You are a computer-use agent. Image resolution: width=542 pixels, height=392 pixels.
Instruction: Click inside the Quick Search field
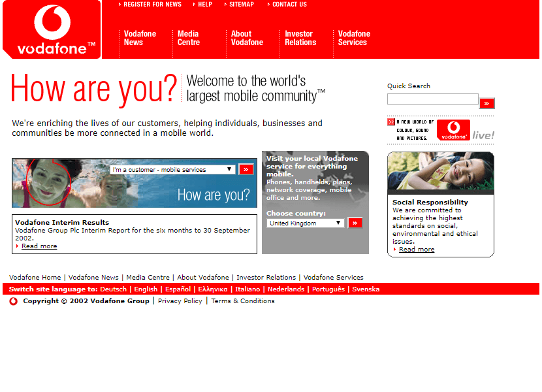(433, 99)
